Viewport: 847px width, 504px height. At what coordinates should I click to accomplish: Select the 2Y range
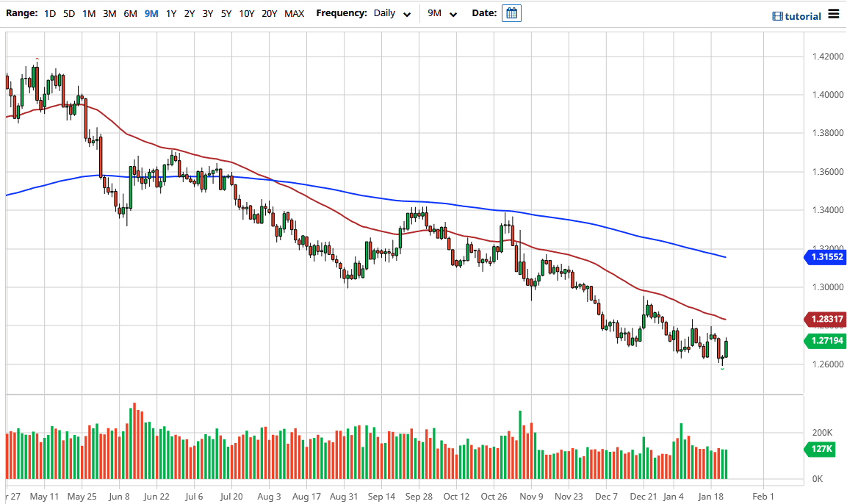coord(189,12)
